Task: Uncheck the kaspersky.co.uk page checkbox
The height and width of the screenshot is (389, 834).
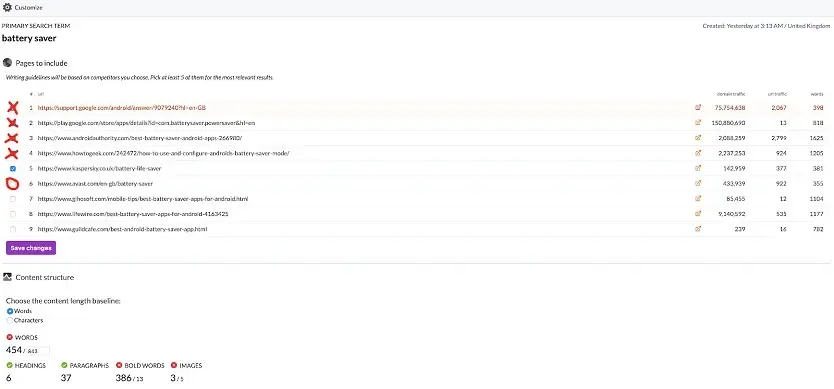Action: 13,169
